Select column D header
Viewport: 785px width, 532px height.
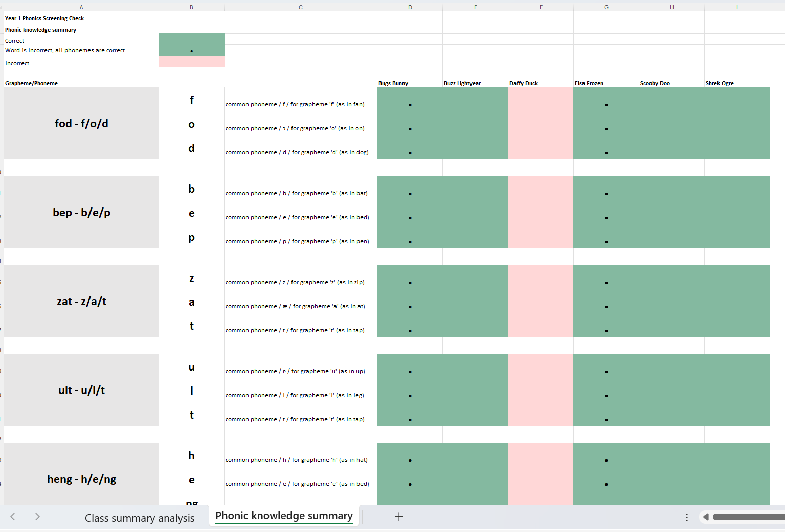click(410, 7)
